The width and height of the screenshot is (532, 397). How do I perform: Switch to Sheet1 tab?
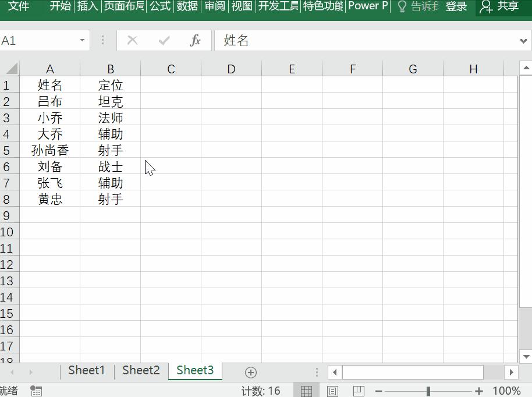[87, 370]
